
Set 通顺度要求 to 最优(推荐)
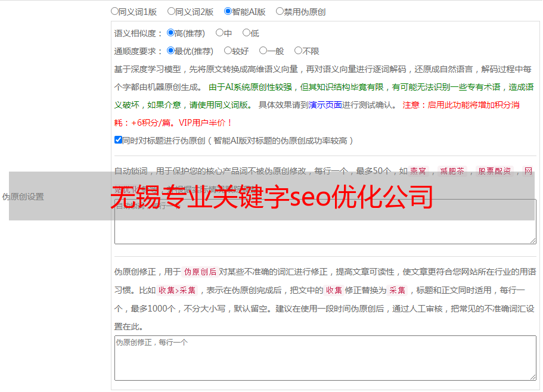coord(170,51)
